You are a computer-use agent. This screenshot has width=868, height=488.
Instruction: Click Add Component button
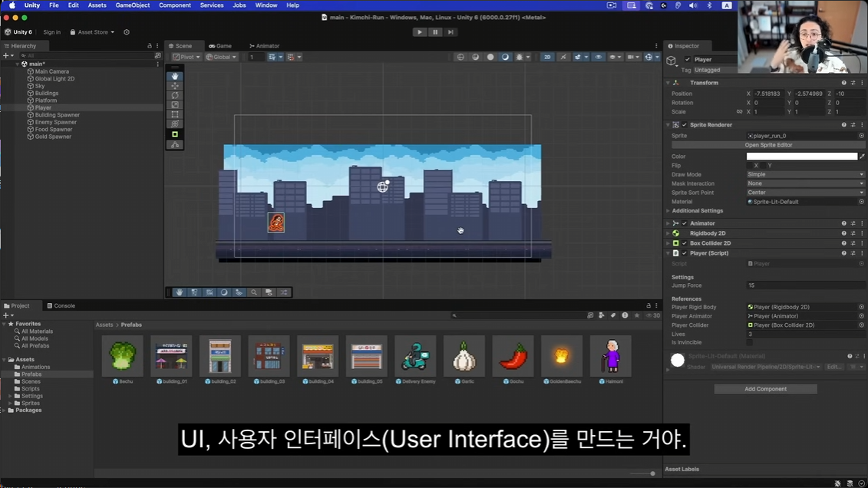click(x=765, y=389)
